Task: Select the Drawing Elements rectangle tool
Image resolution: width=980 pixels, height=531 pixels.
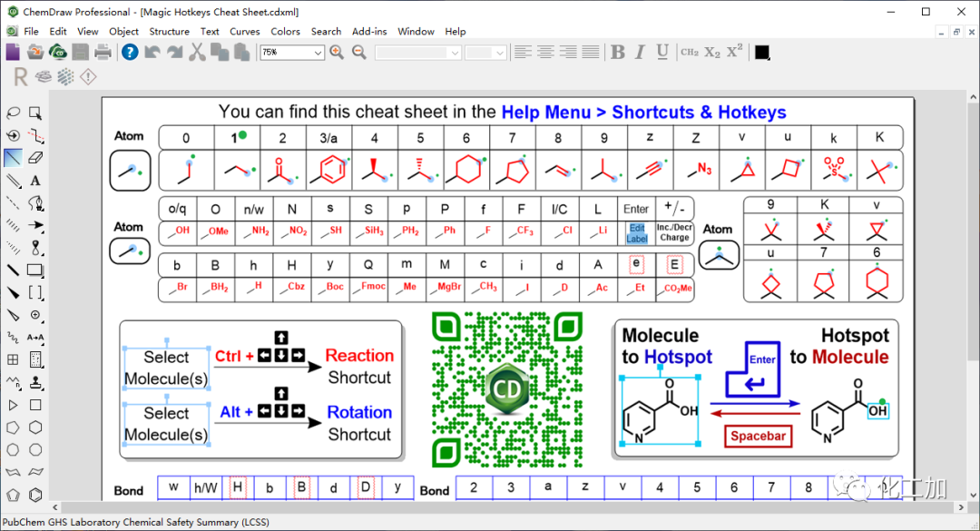Action: click(35, 270)
